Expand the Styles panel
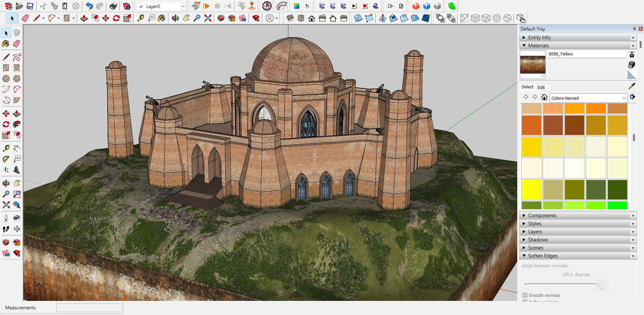Viewport: 644px width, 315px height. [524, 224]
